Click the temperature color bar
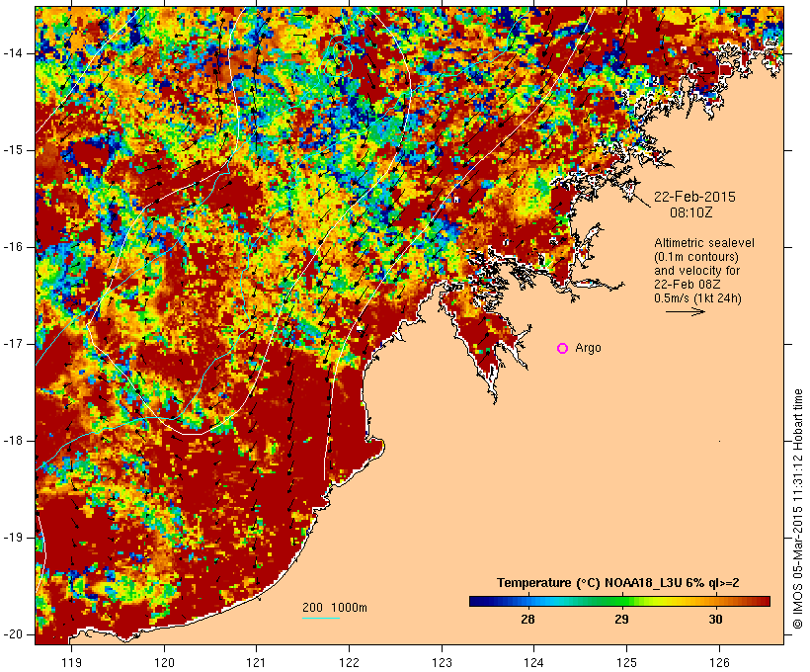 pyautogui.click(x=620, y=601)
